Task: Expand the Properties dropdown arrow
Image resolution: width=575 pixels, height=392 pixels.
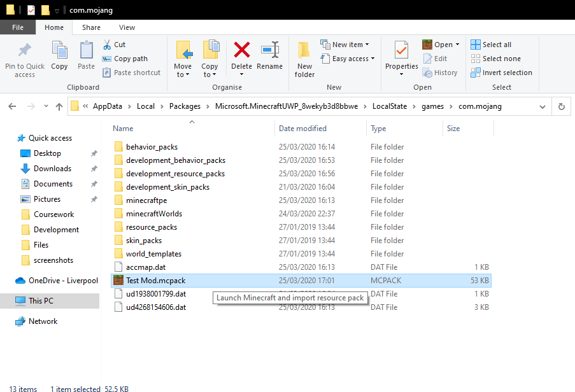Action: pyautogui.click(x=401, y=74)
